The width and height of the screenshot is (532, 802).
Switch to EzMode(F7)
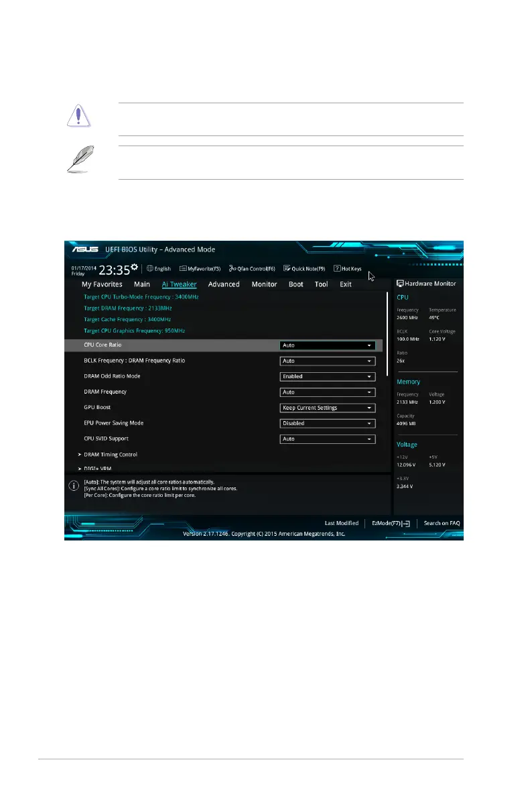[x=391, y=523]
